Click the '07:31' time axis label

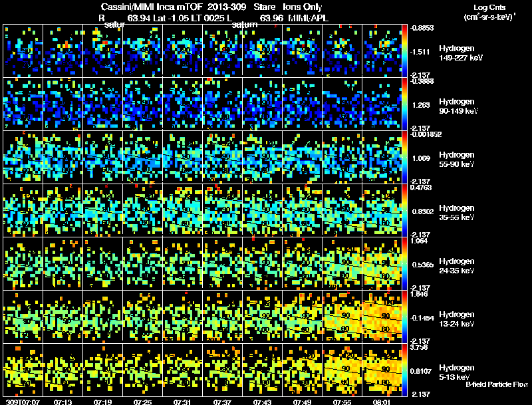(182, 402)
